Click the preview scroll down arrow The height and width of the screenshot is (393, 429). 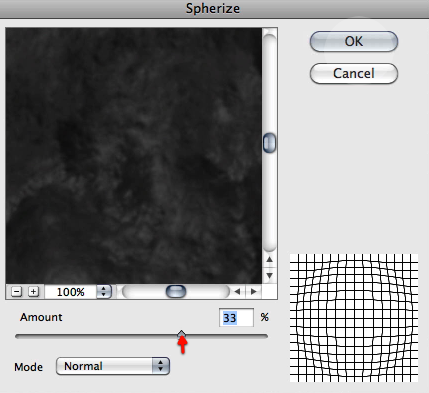pos(270,275)
